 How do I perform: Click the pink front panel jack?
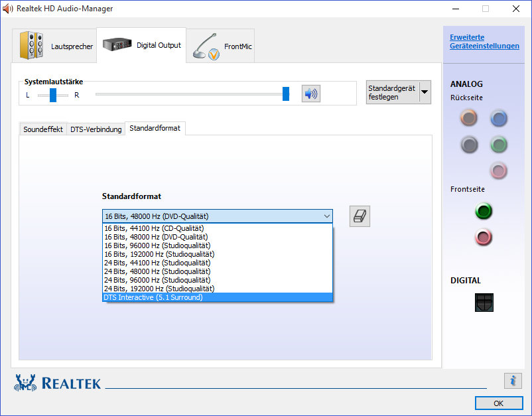pos(484,237)
